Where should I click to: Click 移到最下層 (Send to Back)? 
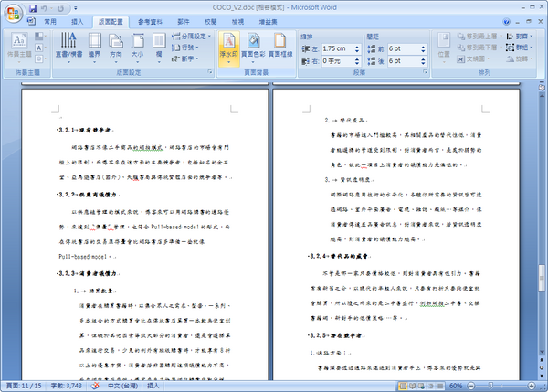(479, 48)
